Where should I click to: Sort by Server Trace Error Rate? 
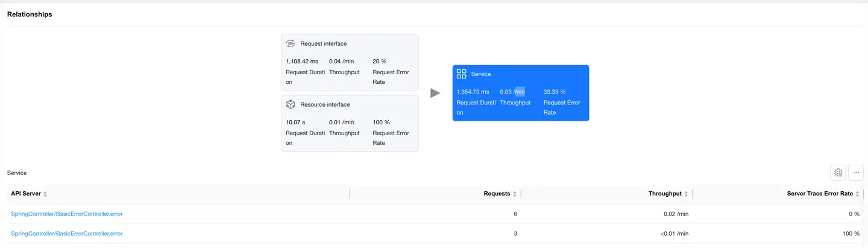coord(858,194)
